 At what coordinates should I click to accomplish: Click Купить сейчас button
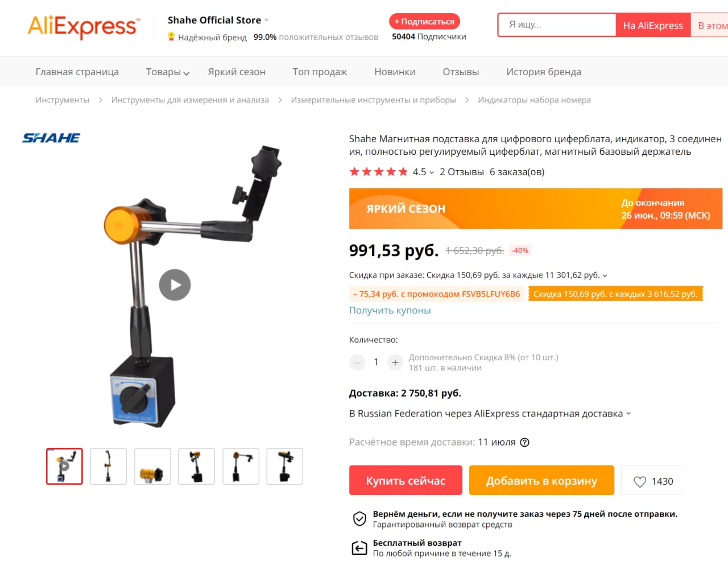click(x=406, y=480)
